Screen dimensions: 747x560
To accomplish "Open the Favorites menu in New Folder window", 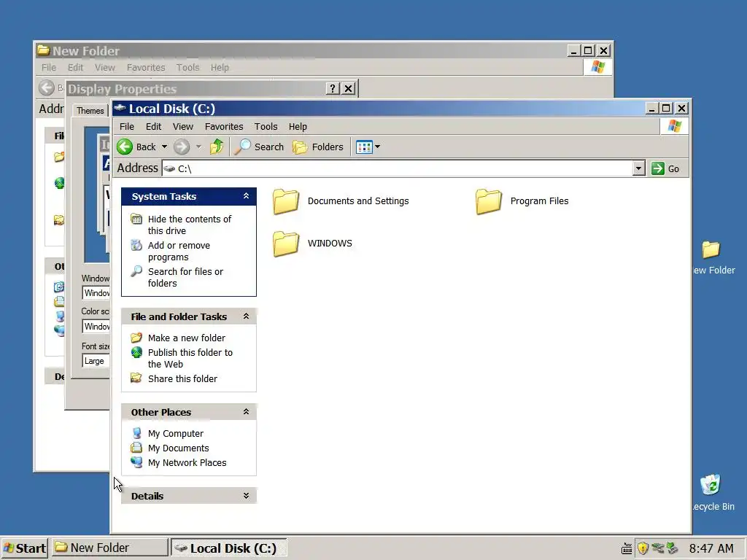I will (146, 68).
